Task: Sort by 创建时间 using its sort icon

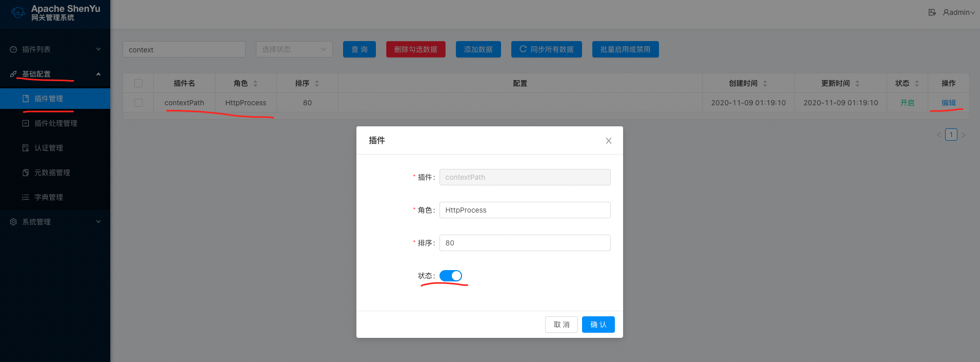Action: coord(765,83)
